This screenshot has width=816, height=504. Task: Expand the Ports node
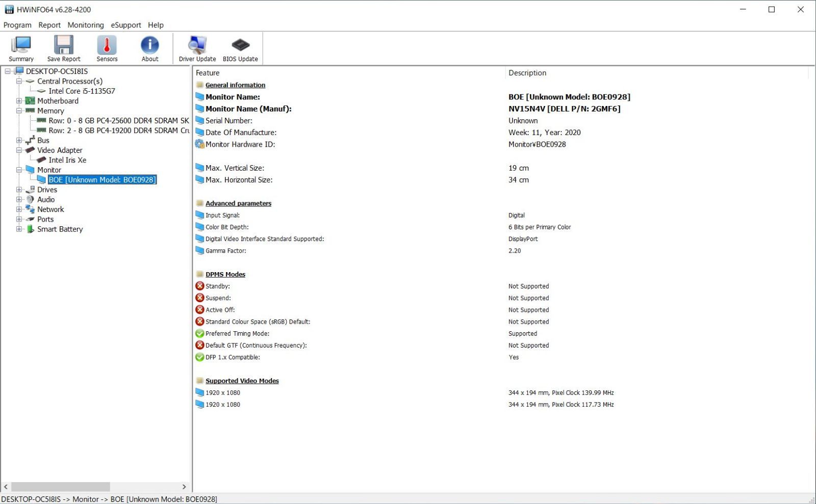(x=19, y=219)
